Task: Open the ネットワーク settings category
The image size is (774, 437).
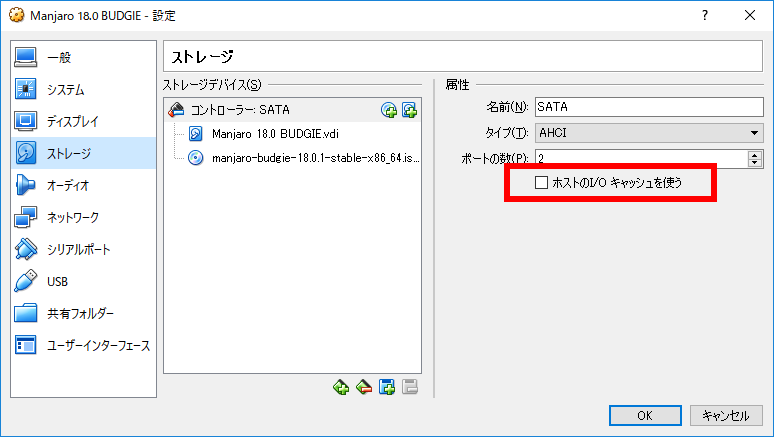Action: pyautogui.click(x=83, y=217)
